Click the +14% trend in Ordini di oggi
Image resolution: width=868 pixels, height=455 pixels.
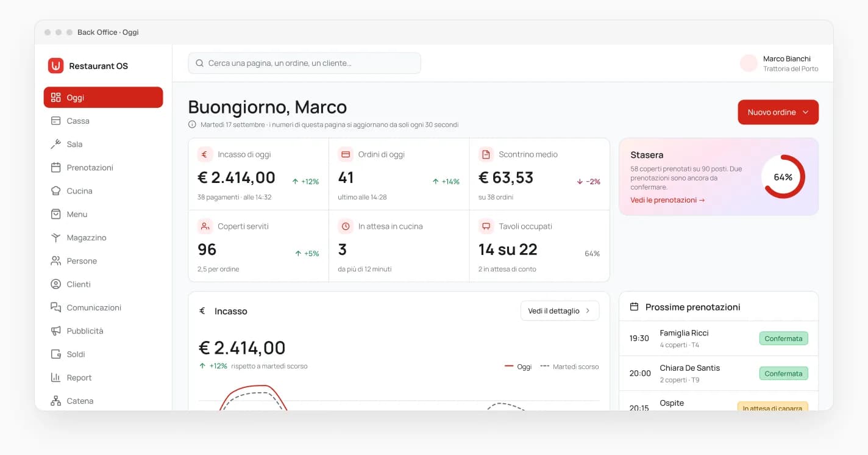(x=446, y=181)
